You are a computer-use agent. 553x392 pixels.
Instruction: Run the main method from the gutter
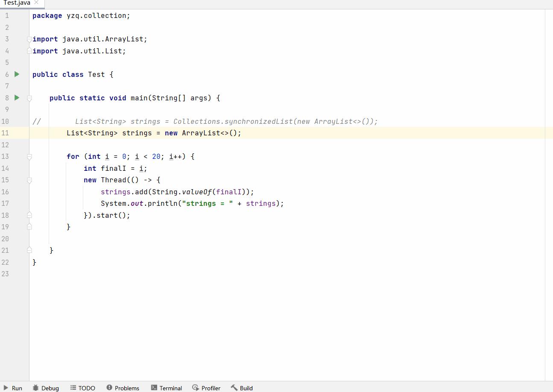pyautogui.click(x=17, y=98)
